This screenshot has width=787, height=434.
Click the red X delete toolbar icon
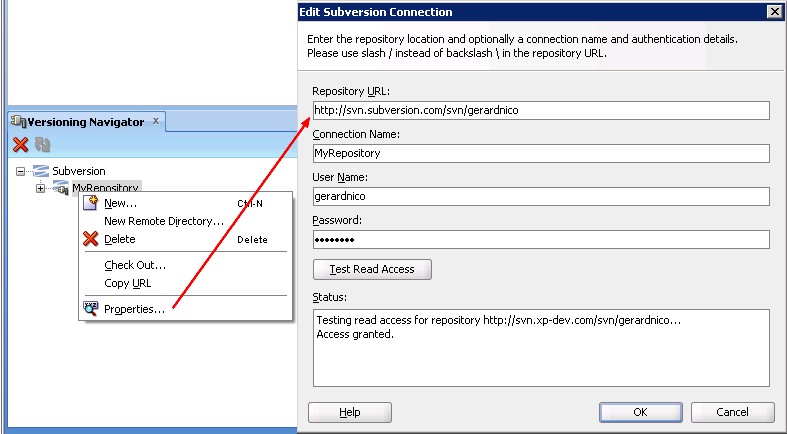coord(20,145)
